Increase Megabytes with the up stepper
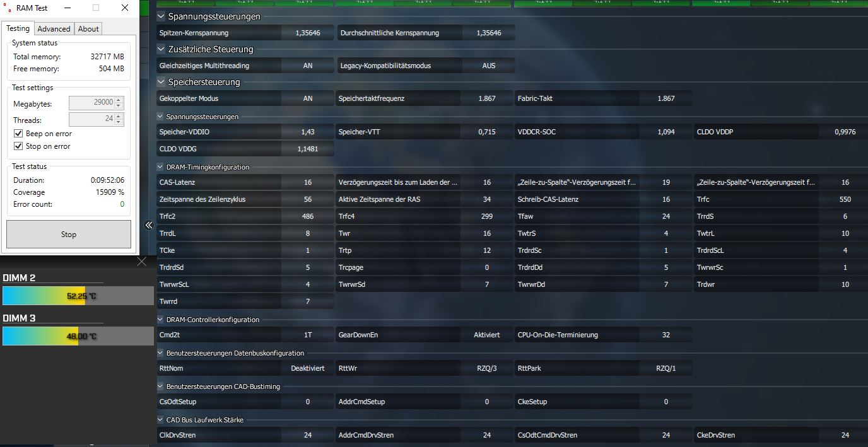This screenshot has width=868, height=447. (x=119, y=100)
